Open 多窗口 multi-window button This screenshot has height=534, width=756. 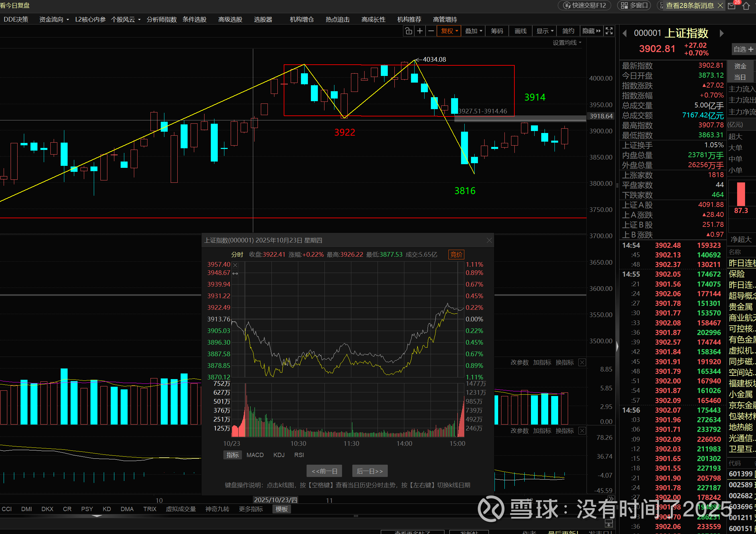click(634, 5)
